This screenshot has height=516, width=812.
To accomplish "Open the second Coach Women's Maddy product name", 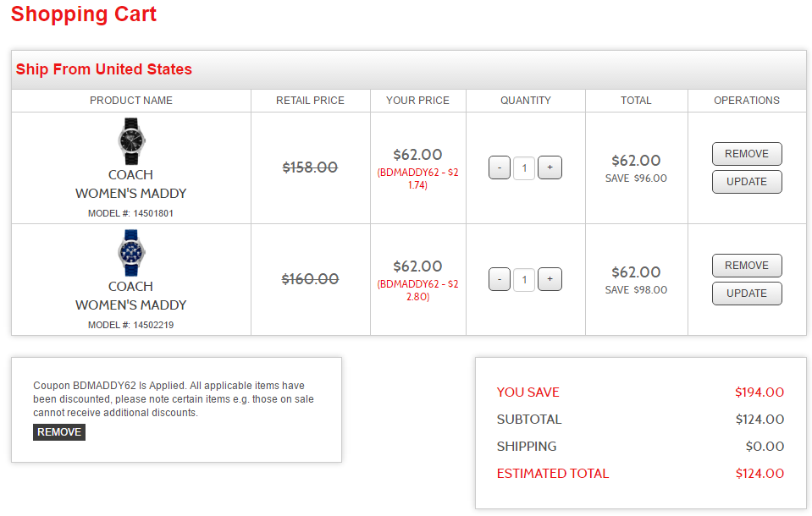I will 130,296.
